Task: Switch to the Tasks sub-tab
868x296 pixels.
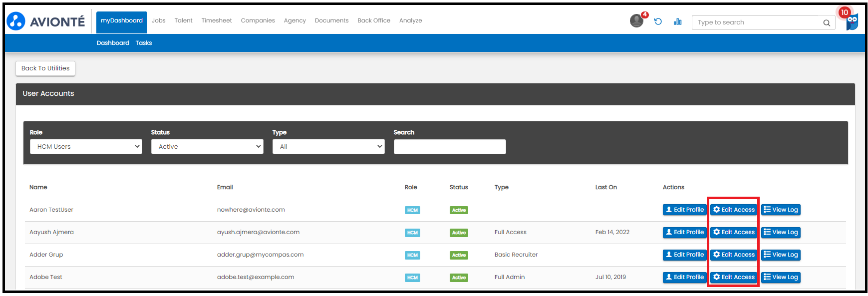Action: (x=144, y=43)
